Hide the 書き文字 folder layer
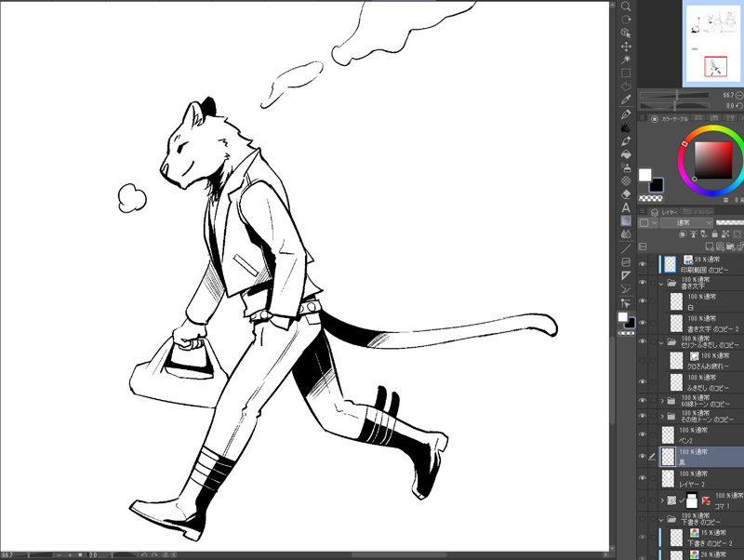Image resolution: width=744 pixels, height=560 pixels. 643,283
